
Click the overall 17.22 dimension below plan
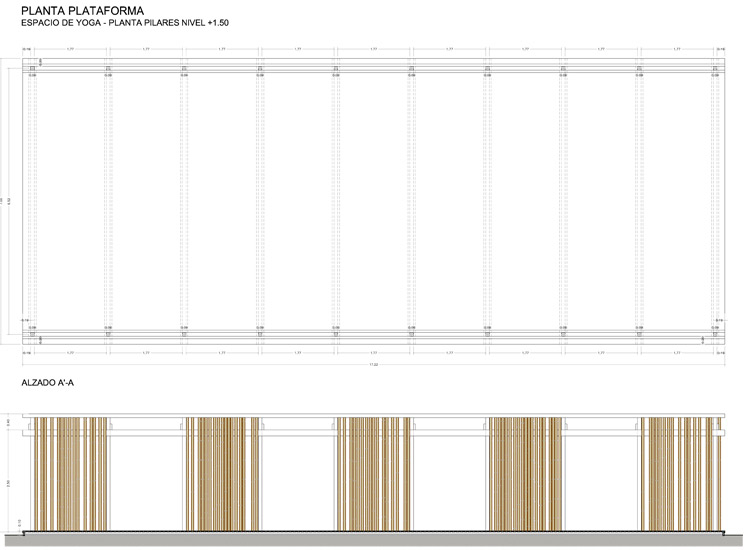[x=373, y=365]
